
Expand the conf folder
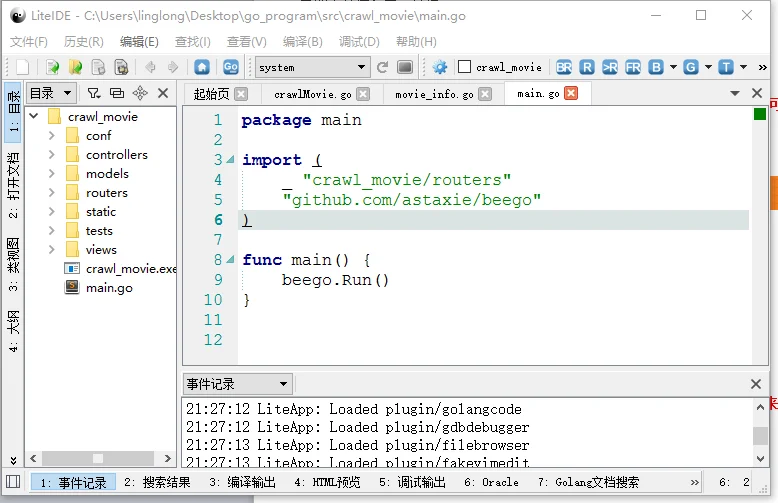pyautogui.click(x=52, y=135)
